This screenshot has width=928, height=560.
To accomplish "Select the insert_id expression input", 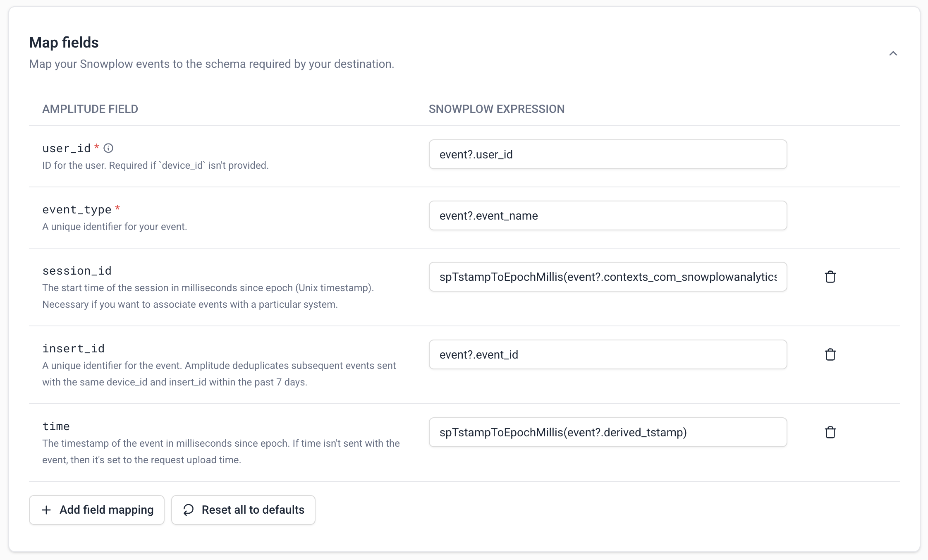I will click(x=608, y=354).
